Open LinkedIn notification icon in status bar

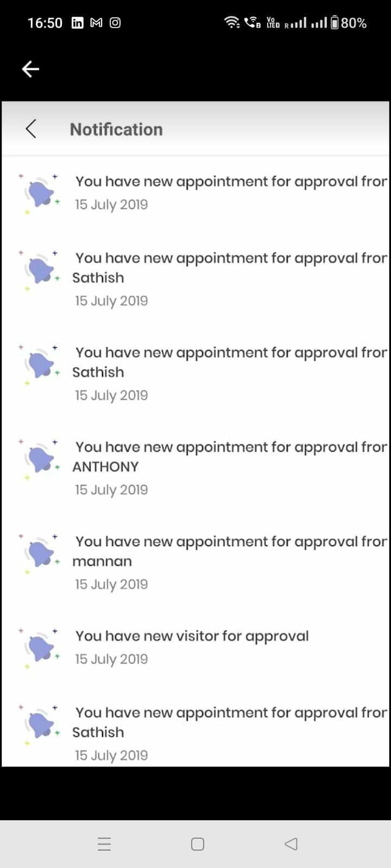78,23
